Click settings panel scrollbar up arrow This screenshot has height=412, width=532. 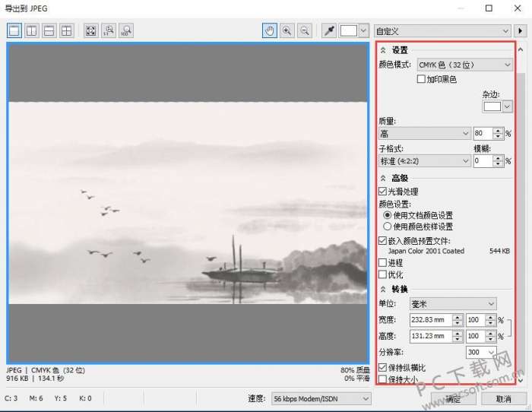pos(521,49)
